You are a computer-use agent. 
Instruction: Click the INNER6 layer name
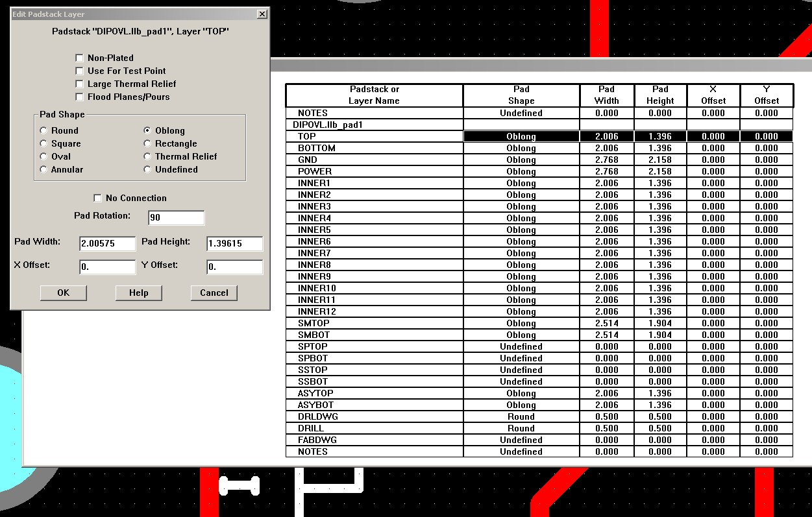coord(314,241)
